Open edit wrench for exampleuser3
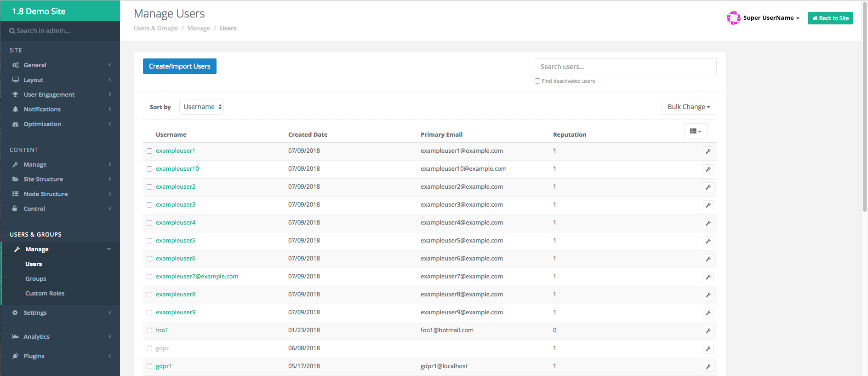Viewport: 868px width, 376px height. [708, 205]
